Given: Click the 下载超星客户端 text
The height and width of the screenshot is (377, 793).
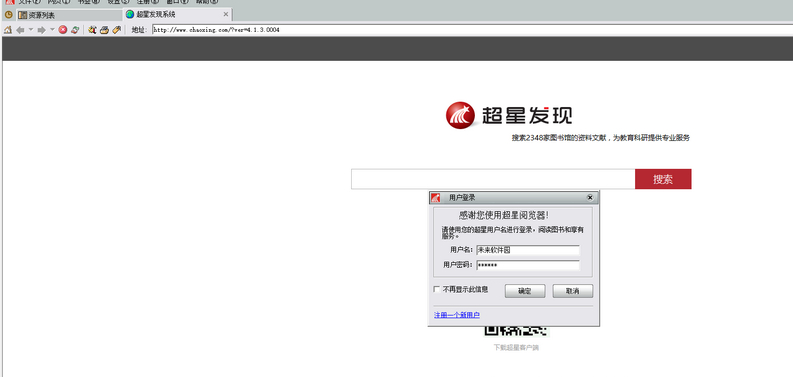Looking at the screenshot, I should click(x=516, y=348).
